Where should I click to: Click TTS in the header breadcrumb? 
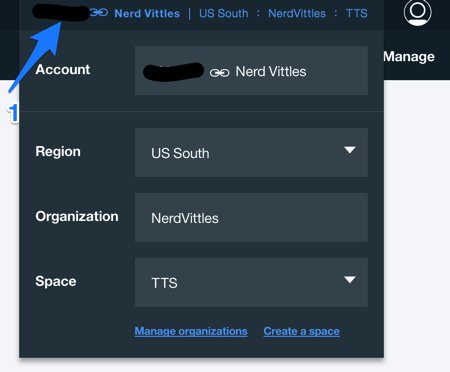coord(357,13)
